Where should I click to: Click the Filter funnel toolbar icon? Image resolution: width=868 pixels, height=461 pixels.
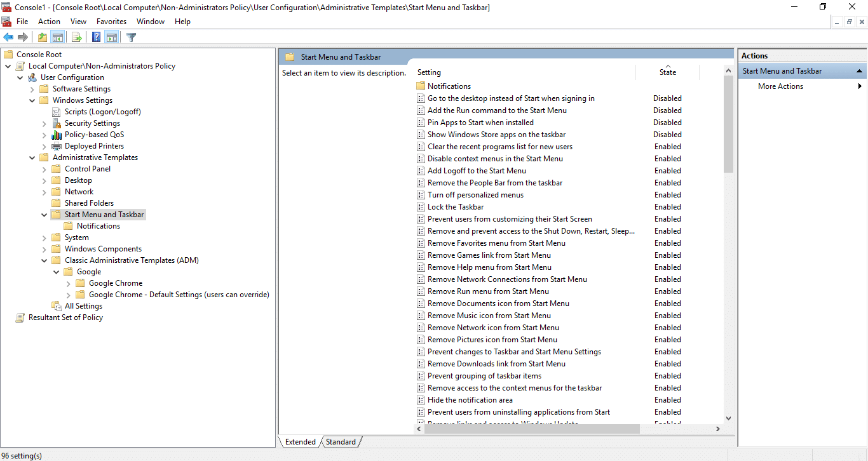132,37
